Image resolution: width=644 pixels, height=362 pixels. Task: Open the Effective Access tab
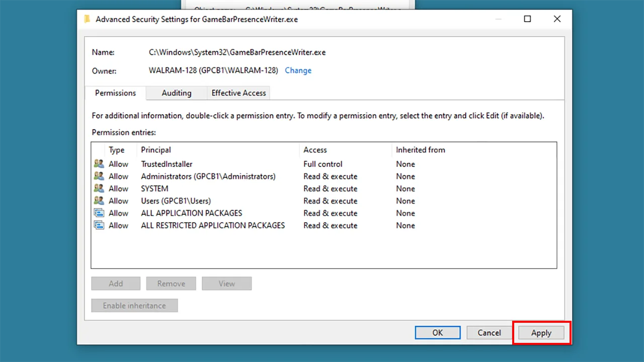click(x=238, y=93)
